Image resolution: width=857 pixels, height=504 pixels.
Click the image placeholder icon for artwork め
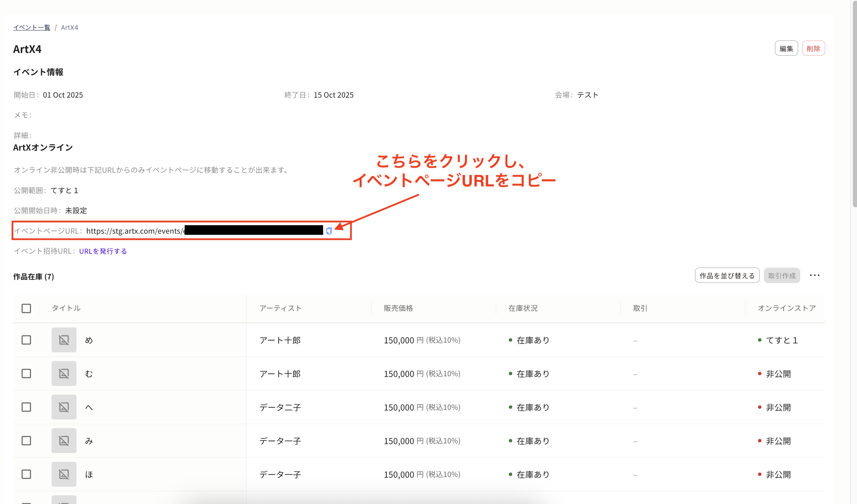coord(64,340)
